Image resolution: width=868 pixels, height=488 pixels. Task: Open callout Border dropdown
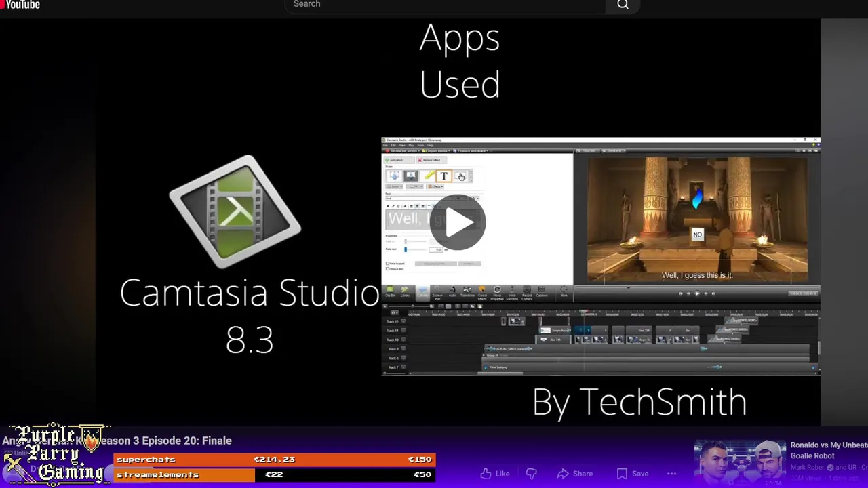(x=394, y=186)
